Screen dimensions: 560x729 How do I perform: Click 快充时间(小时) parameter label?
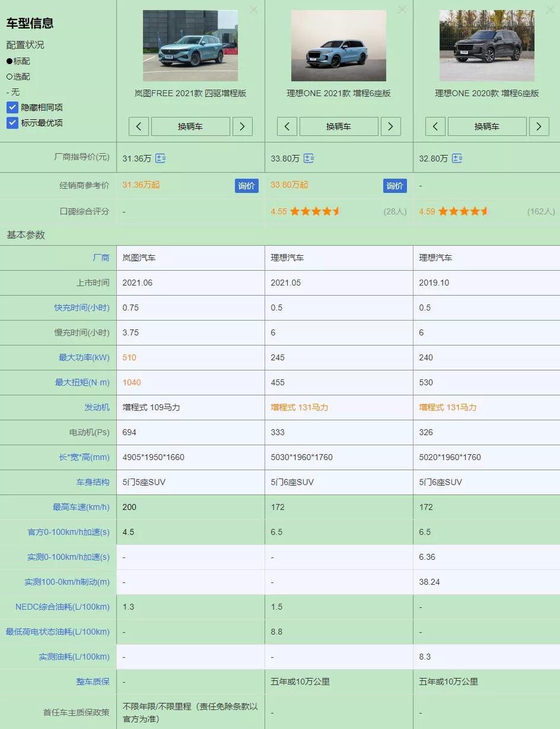tap(82, 308)
